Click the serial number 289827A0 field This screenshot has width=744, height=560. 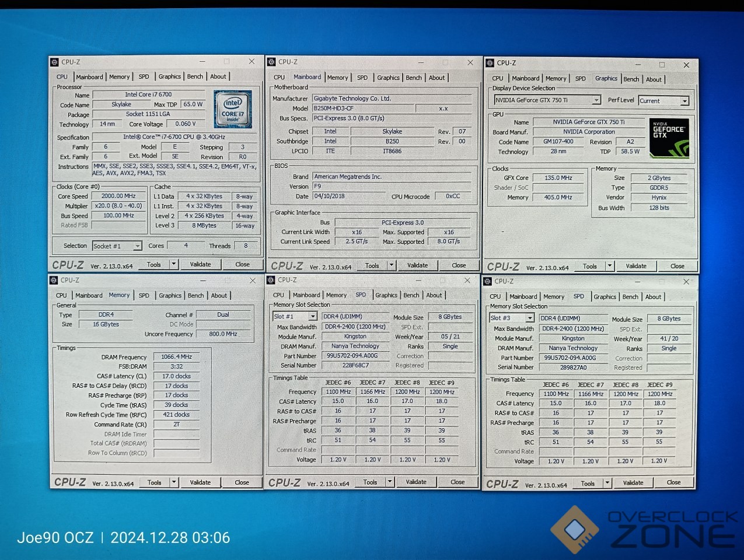(573, 367)
